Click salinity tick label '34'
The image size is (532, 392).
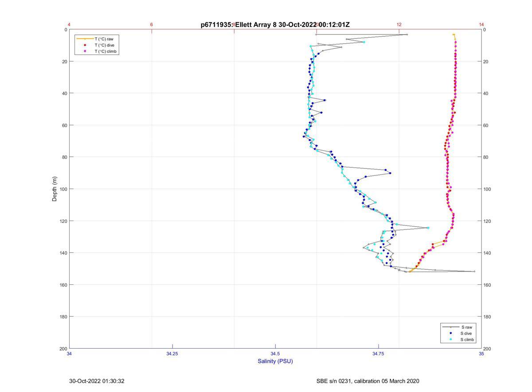point(70,353)
